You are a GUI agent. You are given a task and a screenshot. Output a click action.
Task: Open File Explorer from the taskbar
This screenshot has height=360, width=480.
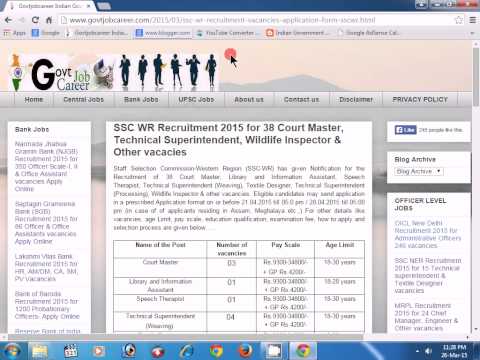(40, 351)
